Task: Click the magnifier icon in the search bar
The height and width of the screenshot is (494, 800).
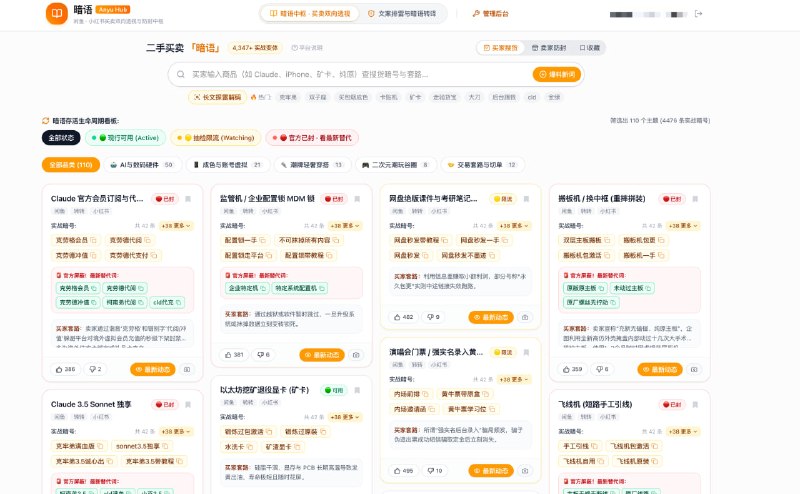Action: tap(181, 75)
